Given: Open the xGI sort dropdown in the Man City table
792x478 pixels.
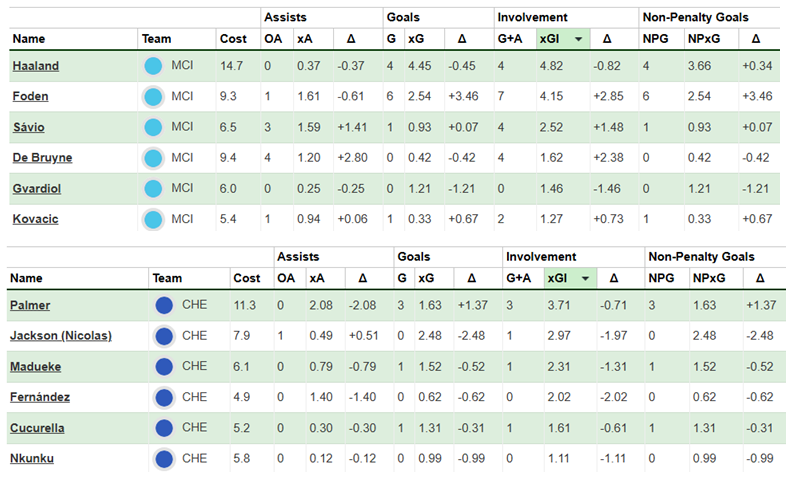Looking at the screenshot, I should pos(577,39).
